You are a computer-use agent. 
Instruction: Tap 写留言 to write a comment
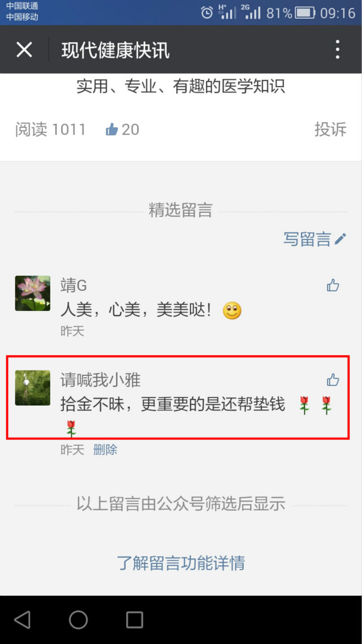(x=307, y=239)
